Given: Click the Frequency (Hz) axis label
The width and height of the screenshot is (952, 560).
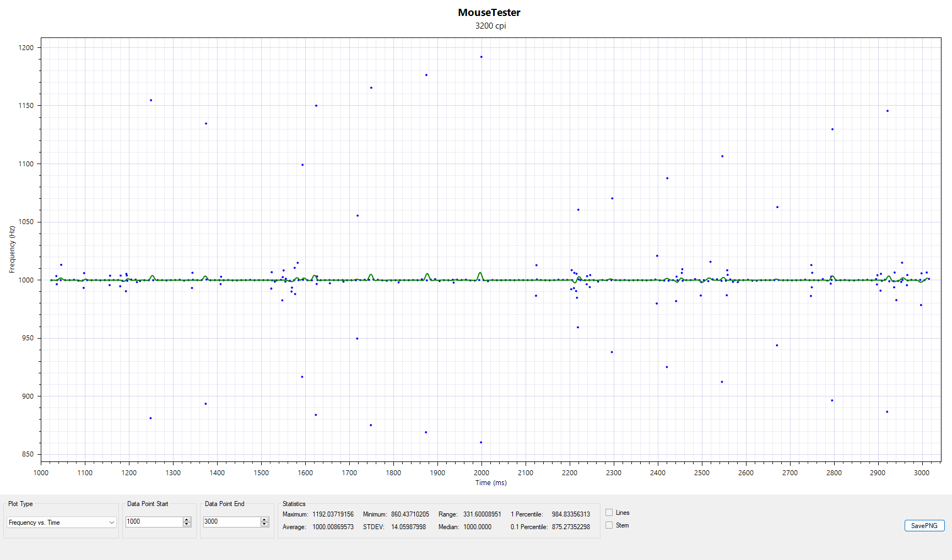Looking at the screenshot, I should tap(12, 249).
